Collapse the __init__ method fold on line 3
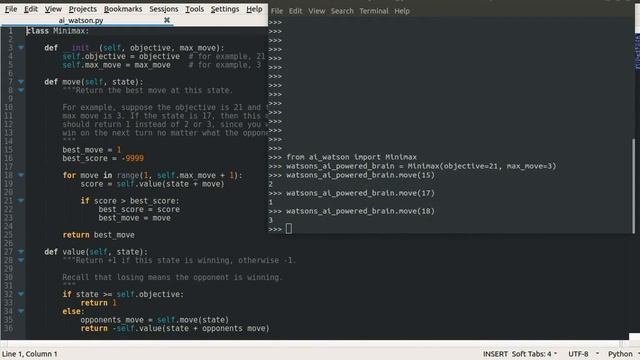 click(x=21, y=48)
